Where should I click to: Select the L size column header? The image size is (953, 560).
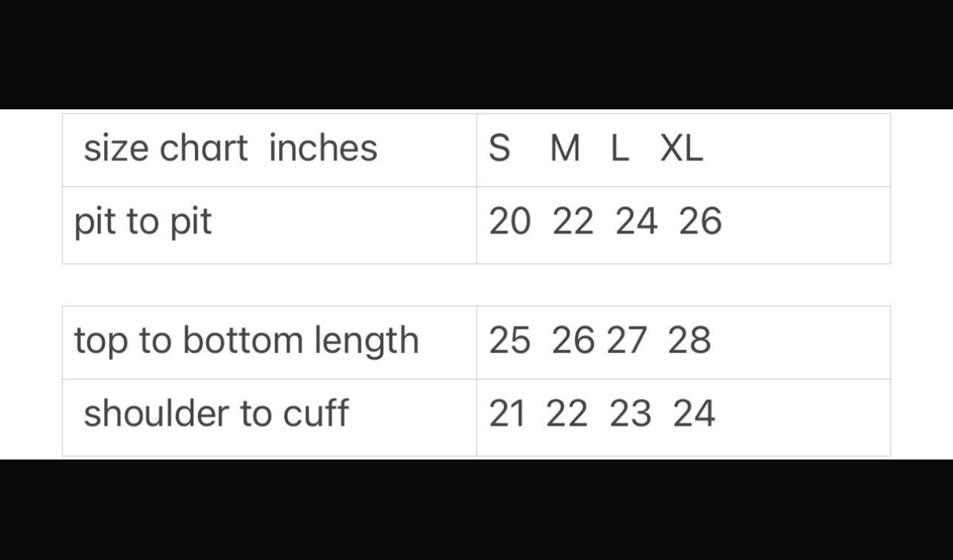619,148
